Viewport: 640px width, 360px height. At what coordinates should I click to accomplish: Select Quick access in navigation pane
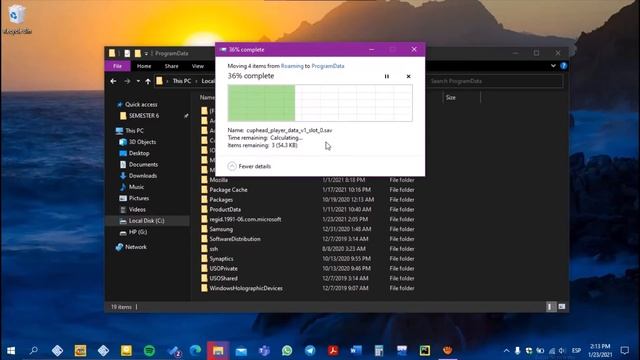141,104
